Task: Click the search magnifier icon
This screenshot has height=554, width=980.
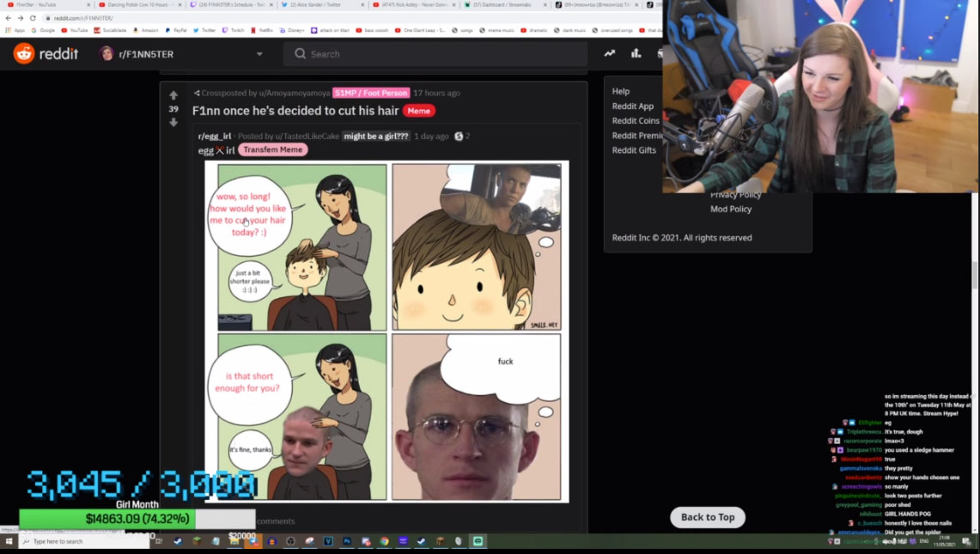Action: pos(300,54)
